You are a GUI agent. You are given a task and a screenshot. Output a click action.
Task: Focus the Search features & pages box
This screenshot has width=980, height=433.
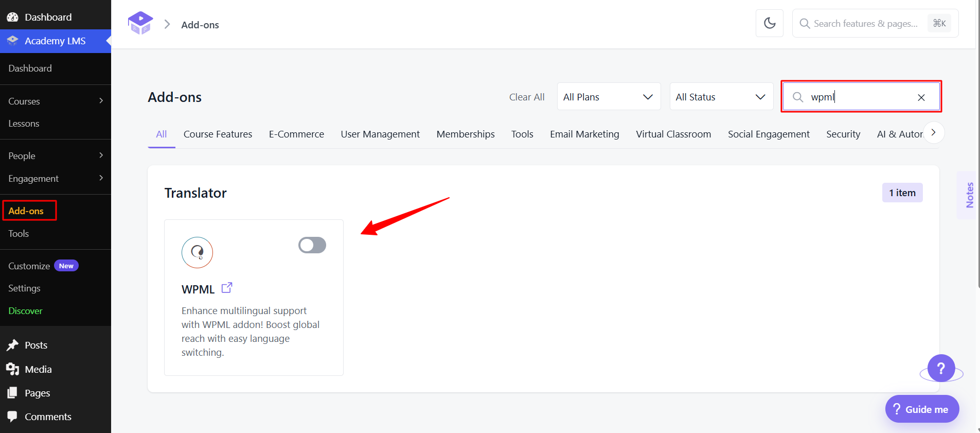[x=875, y=23]
